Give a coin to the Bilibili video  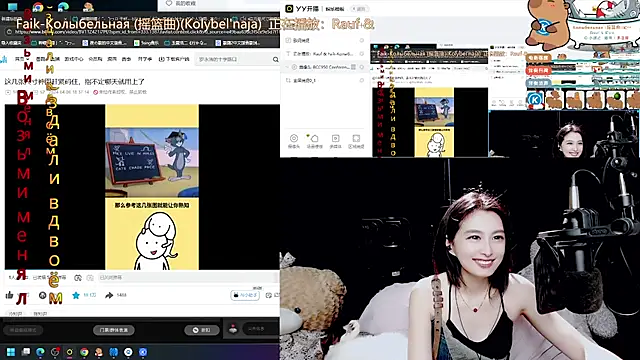[x=42, y=295]
